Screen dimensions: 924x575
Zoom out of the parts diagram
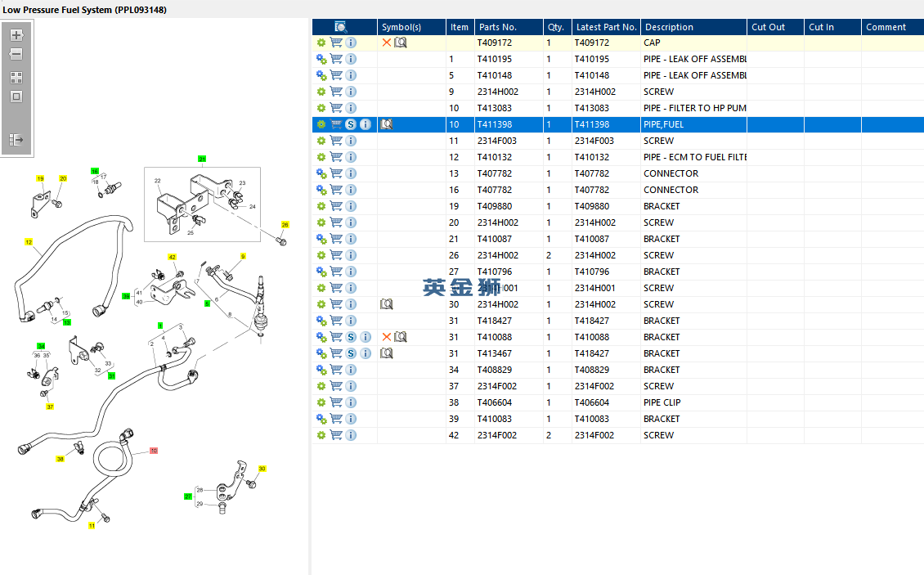click(16, 54)
